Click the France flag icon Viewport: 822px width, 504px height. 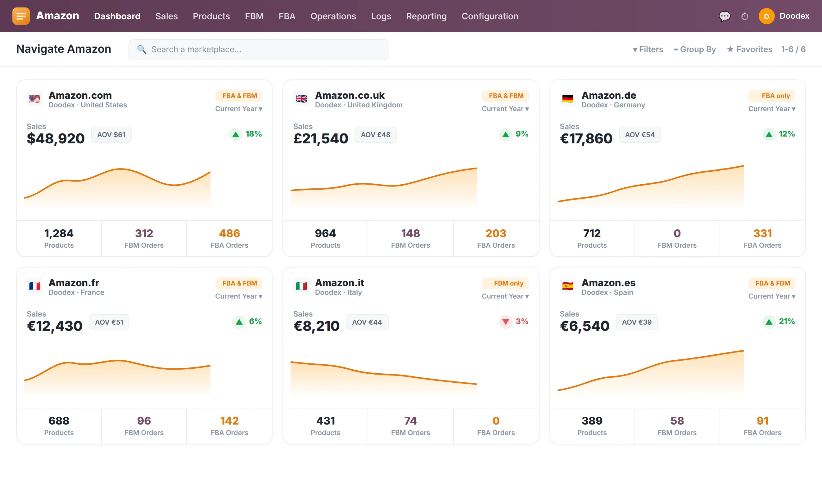35,286
